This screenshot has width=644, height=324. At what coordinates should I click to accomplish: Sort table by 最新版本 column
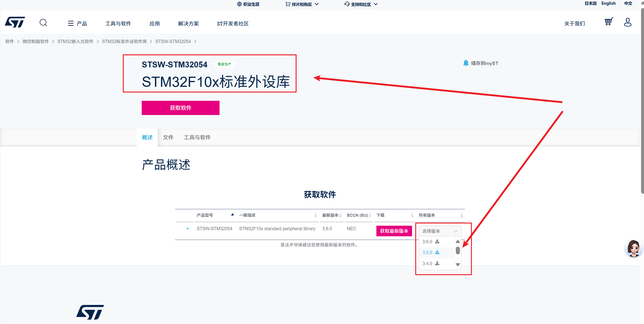pyautogui.click(x=331, y=215)
